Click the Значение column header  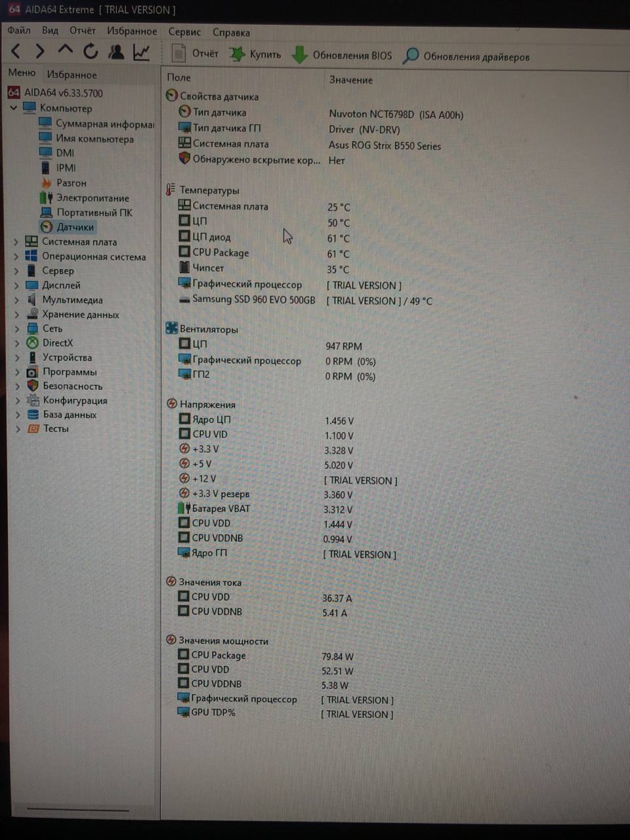350,79
